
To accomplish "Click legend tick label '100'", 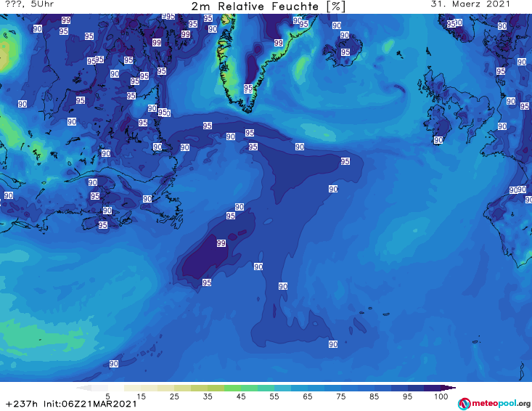I will [x=441, y=396].
